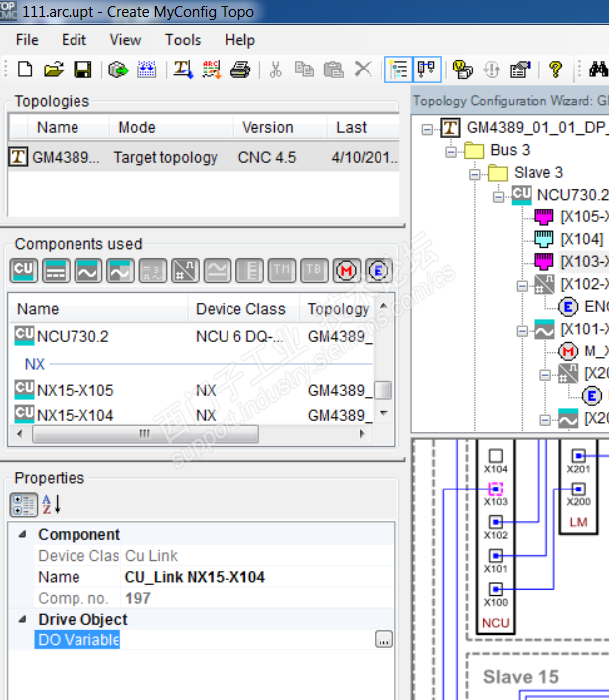The width and height of the screenshot is (609, 700).
Task: Select the NX15-X105 component row
Action: click(75, 390)
